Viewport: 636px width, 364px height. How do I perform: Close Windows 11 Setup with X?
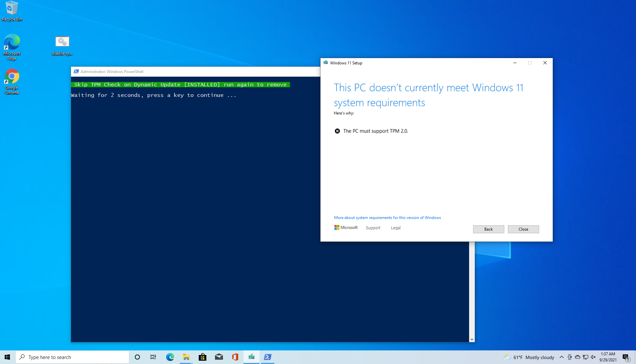point(545,63)
